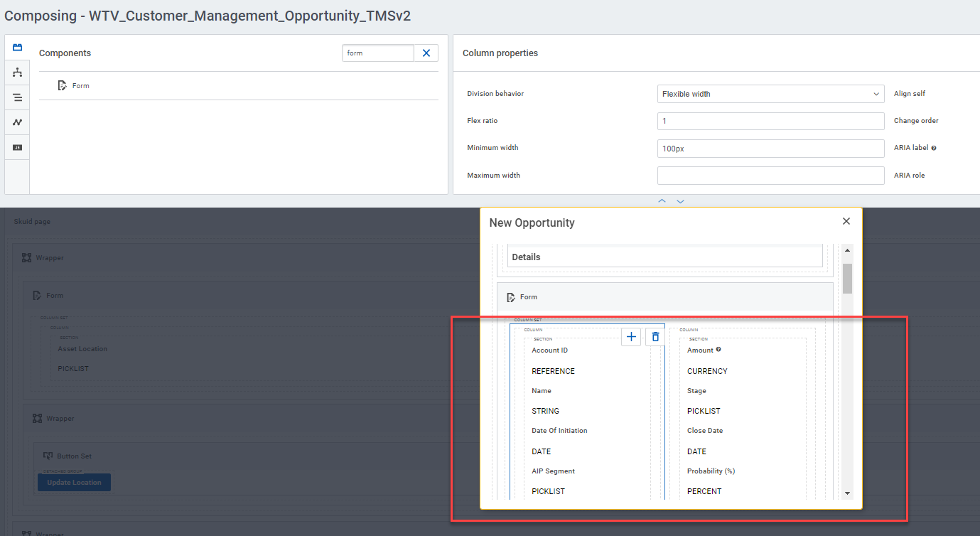Click the Change order property label
Image resolution: width=980 pixels, height=536 pixels.
(x=916, y=121)
